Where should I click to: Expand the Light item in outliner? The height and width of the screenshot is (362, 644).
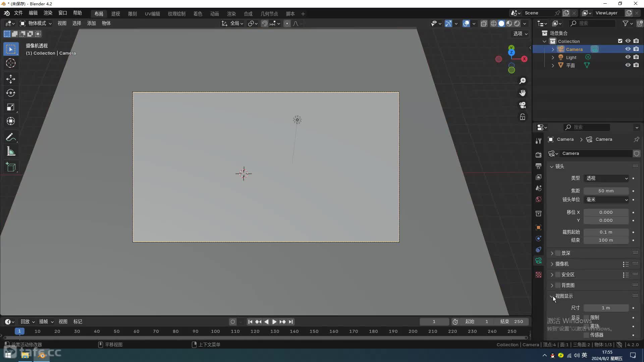553,57
